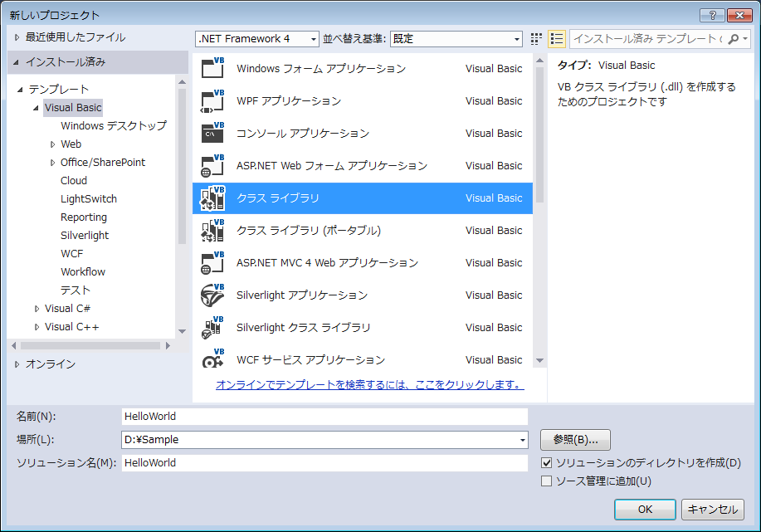761x532 pixels.
Task: Select the Silverlight アプリケーション template icon
Action: point(212,295)
